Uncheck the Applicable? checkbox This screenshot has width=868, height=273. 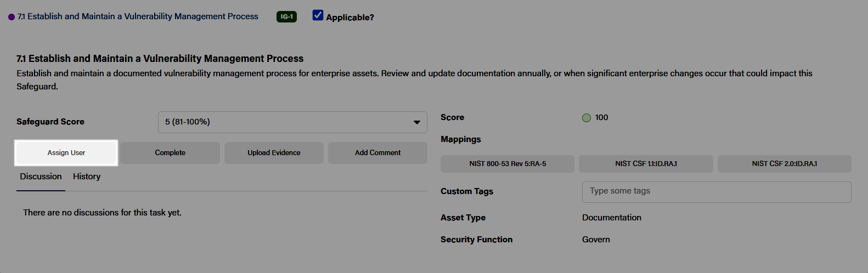(x=318, y=15)
